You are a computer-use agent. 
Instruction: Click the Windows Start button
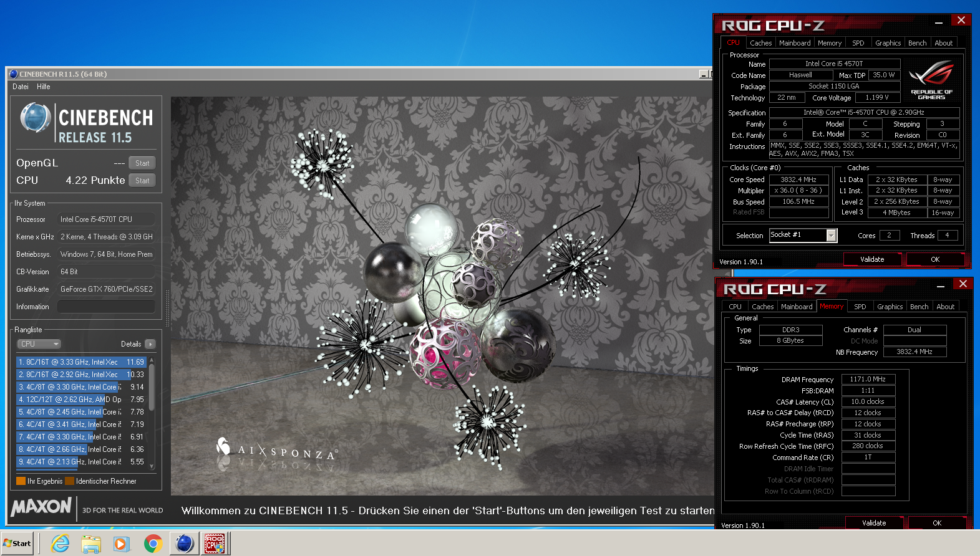[17, 544]
